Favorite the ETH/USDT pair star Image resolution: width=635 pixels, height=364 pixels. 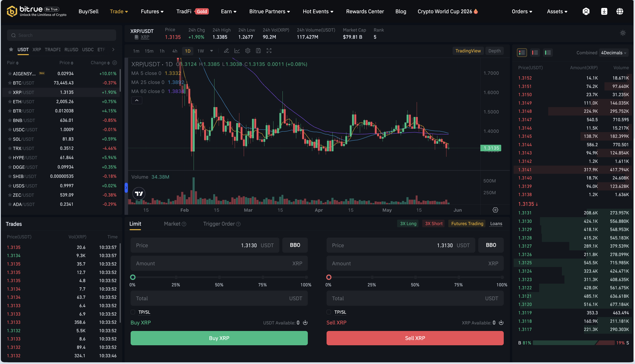coord(10,102)
